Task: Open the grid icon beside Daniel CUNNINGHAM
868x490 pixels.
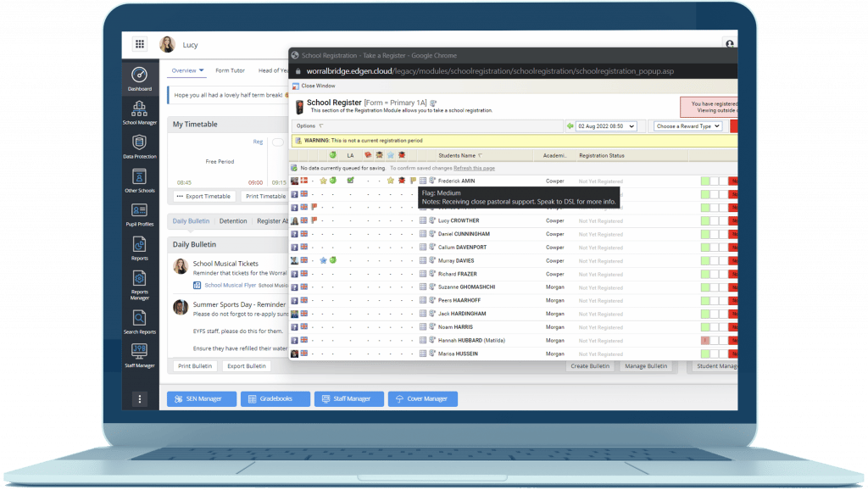Action: 423,234
